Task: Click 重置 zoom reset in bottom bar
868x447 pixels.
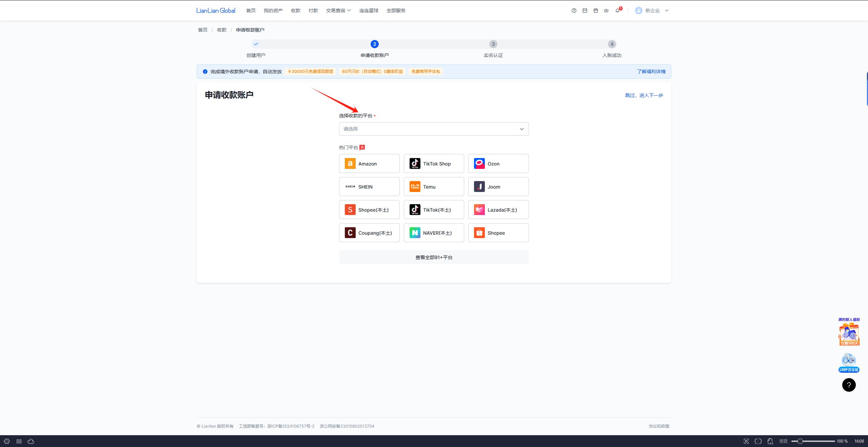Action: click(x=783, y=441)
